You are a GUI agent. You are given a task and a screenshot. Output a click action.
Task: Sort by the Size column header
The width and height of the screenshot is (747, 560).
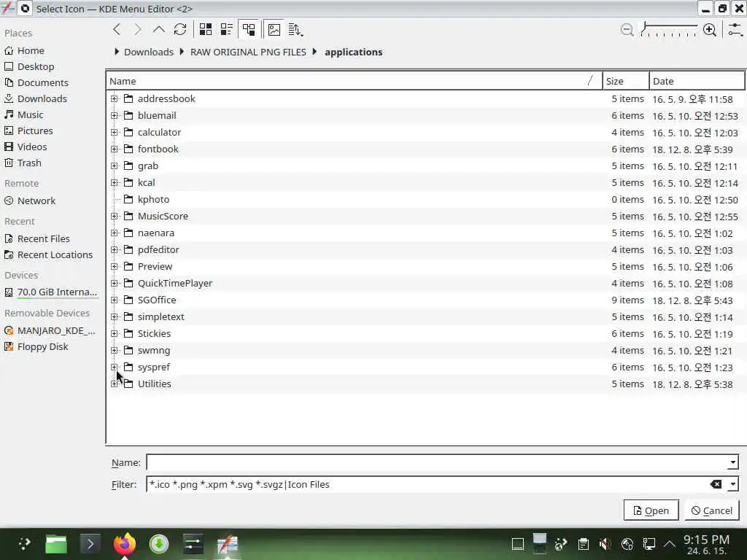pos(626,81)
